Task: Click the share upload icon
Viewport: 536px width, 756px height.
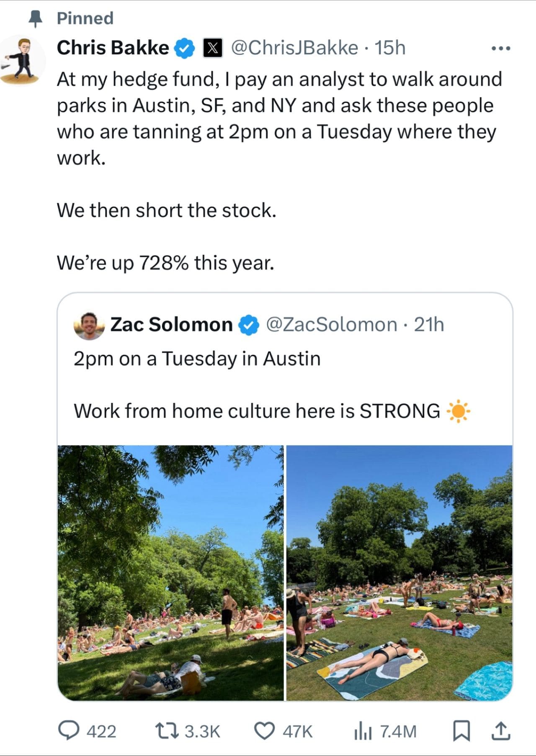Action: pyautogui.click(x=500, y=731)
